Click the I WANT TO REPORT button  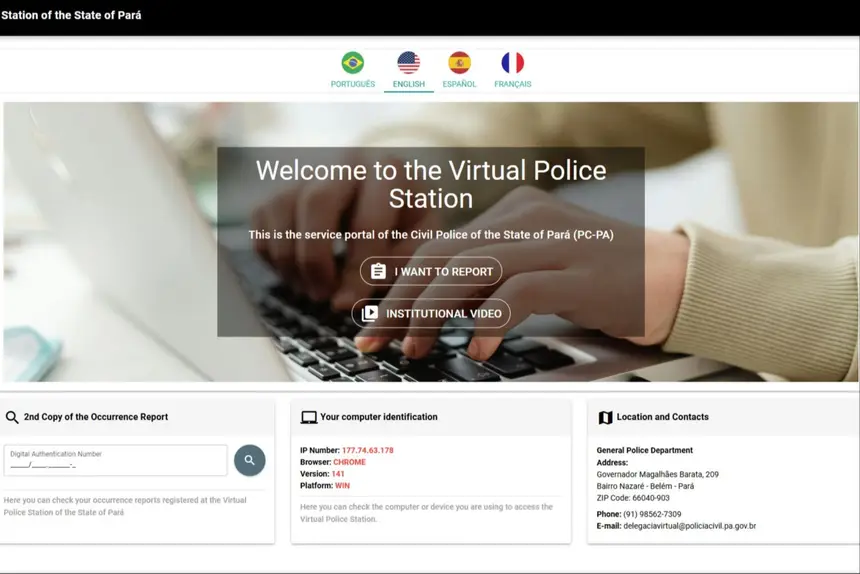tap(431, 272)
